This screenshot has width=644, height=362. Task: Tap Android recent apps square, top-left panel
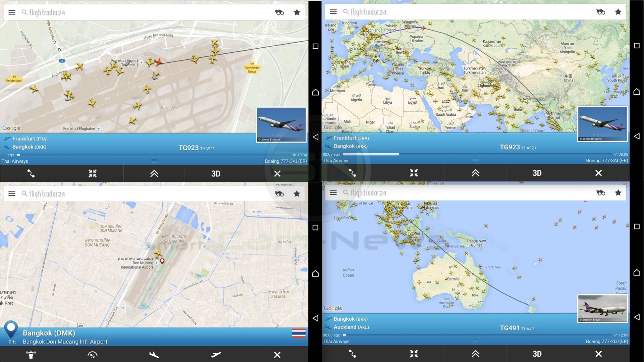coord(315,46)
